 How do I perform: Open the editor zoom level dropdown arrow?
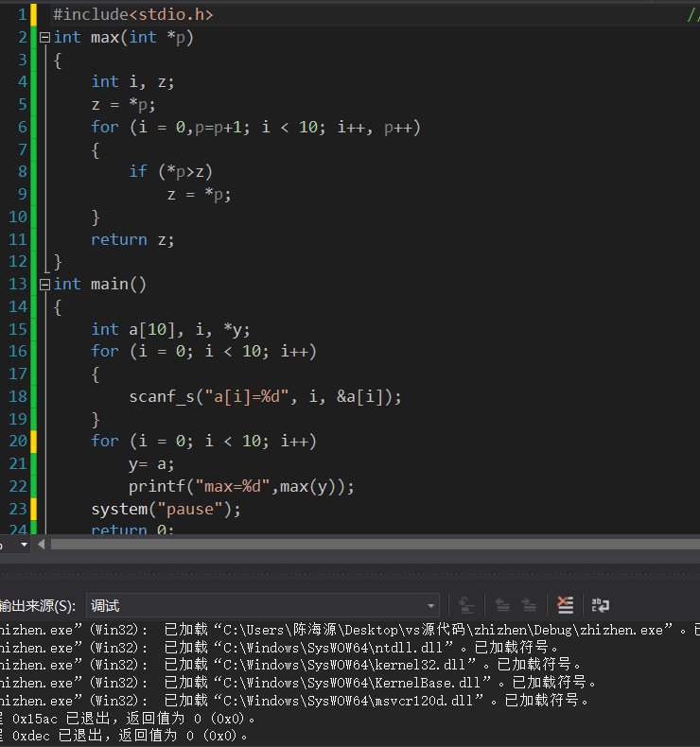click(x=24, y=544)
